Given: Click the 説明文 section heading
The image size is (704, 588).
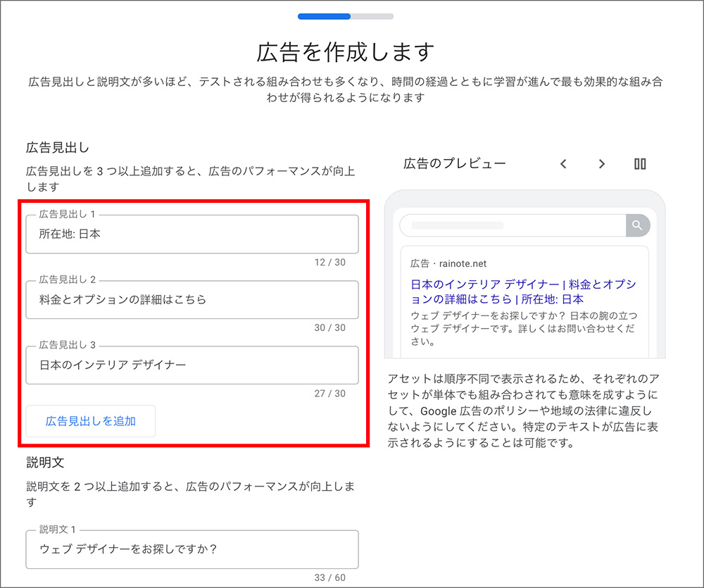Looking at the screenshot, I should [x=45, y=462].
